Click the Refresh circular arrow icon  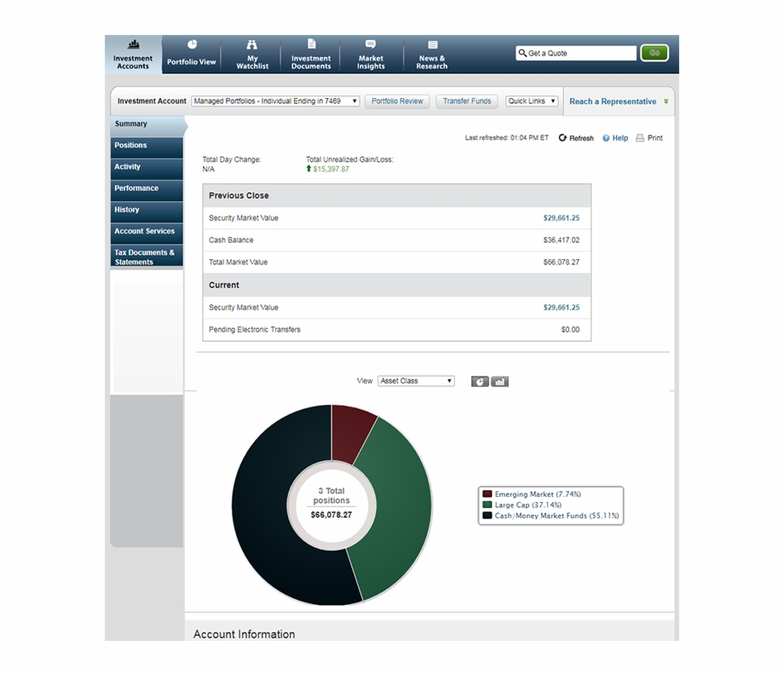point(562,138)
